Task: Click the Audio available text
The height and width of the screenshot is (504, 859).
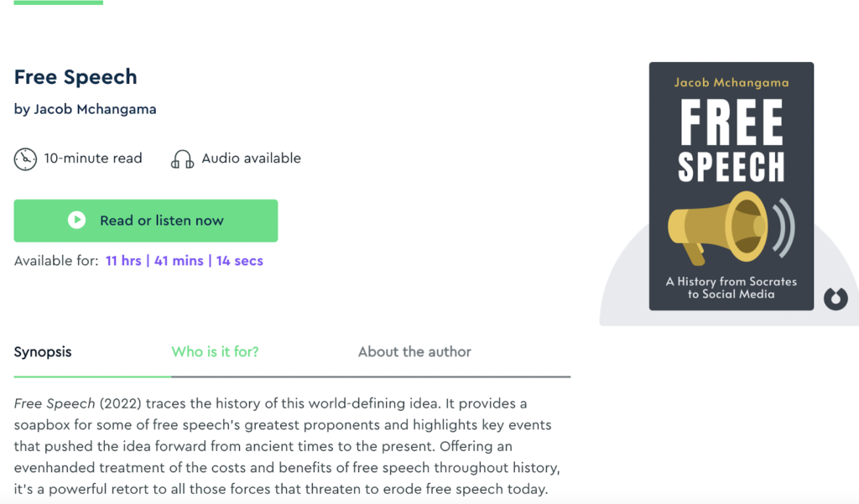Action: 251,158
